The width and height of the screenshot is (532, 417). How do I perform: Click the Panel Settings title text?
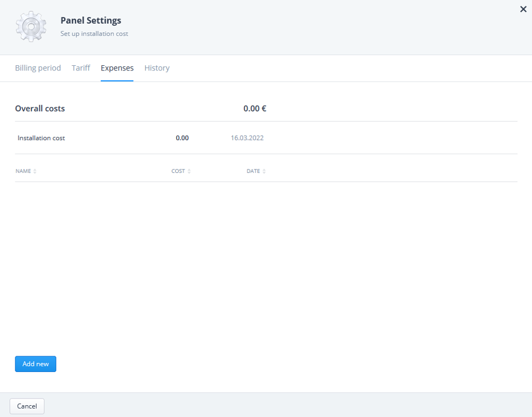(91, 21)
